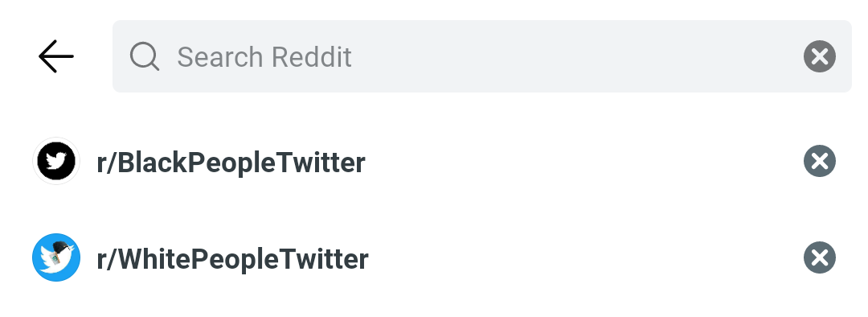Click the empty area of search bar

[575, 56]
